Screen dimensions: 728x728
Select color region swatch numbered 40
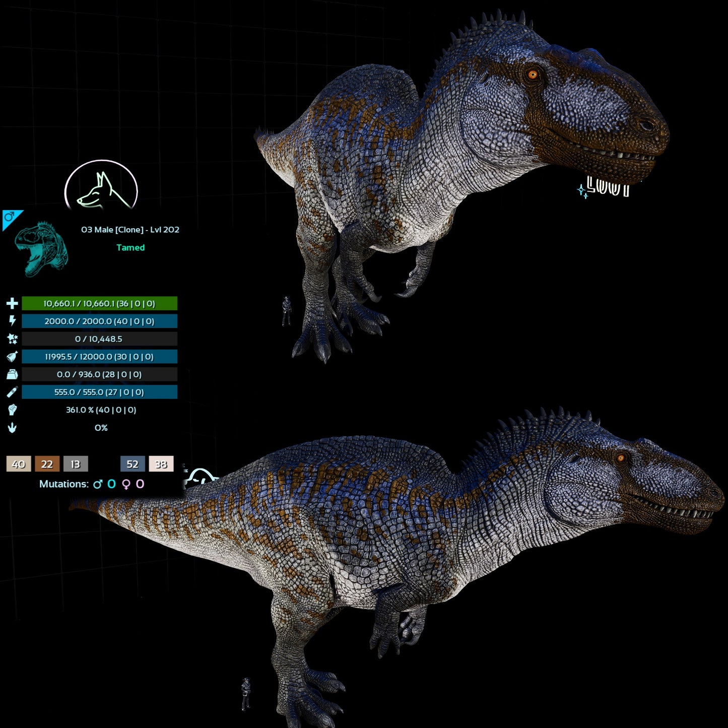(18, 465)
